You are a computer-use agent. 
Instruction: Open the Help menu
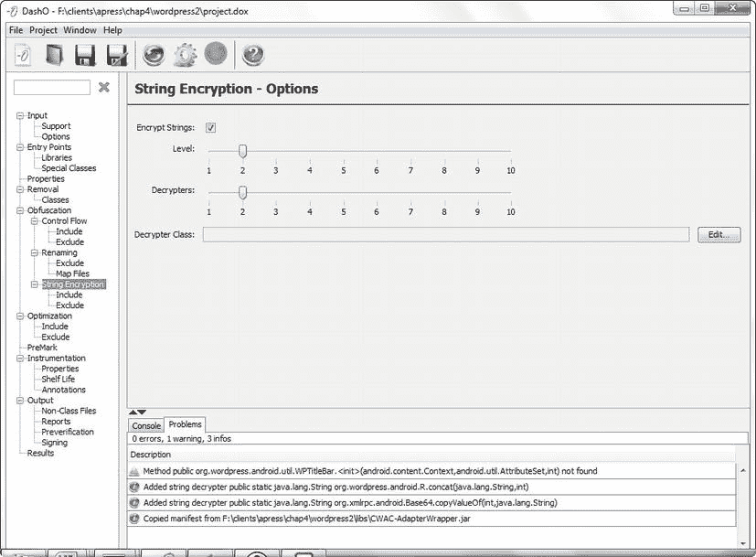[x=112, y=30]
